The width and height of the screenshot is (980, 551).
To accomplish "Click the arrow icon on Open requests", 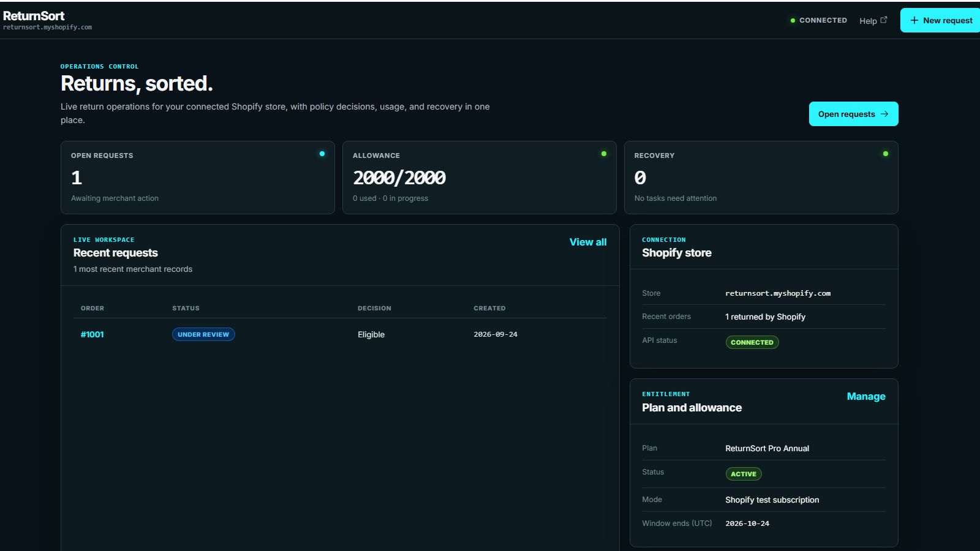I will click(x=884, y=114).
